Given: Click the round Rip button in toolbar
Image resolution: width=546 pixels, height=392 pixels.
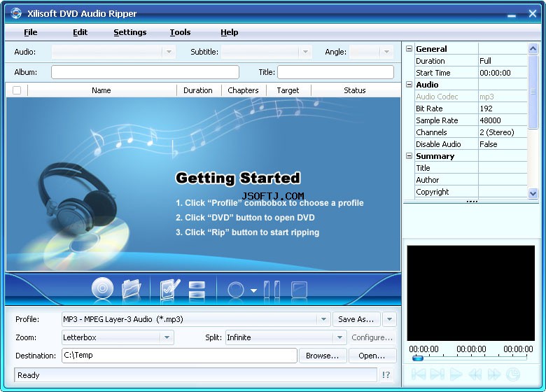Looking at the screenshot, I should pos(236,290).
